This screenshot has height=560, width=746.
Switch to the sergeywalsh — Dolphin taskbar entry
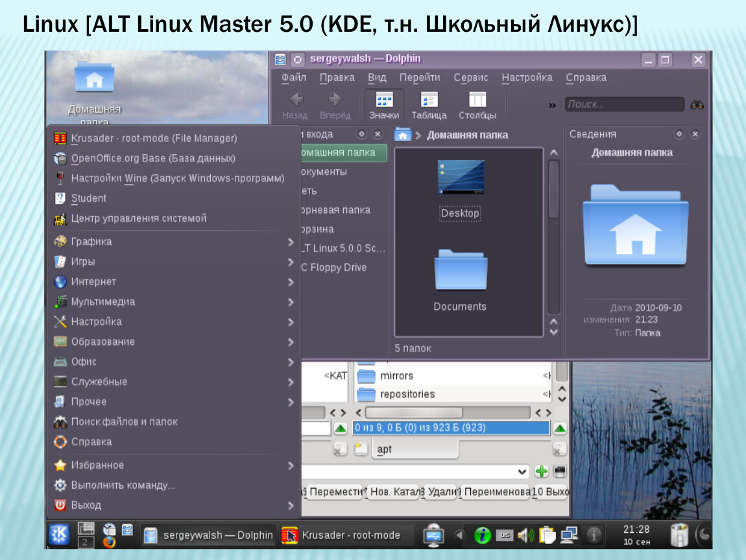(209, 535)
